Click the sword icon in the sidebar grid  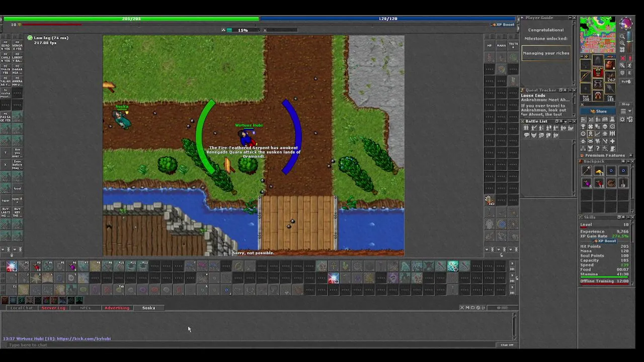(x=605, y=141)
